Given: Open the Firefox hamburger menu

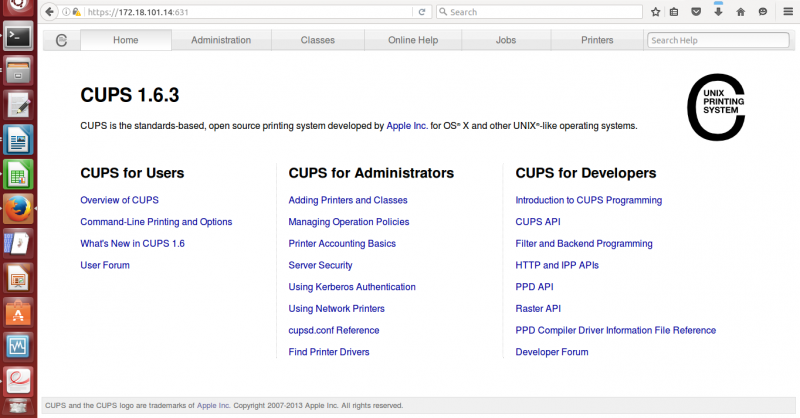Looking at the screenshot, I should pos(788,12).
